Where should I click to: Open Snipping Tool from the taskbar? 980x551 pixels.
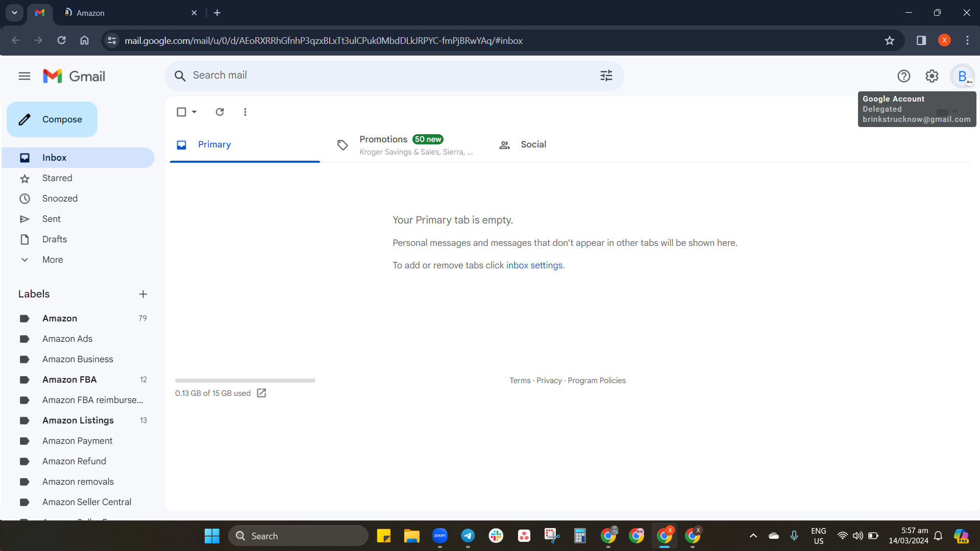pyautogui.click(x=552, y=536)
